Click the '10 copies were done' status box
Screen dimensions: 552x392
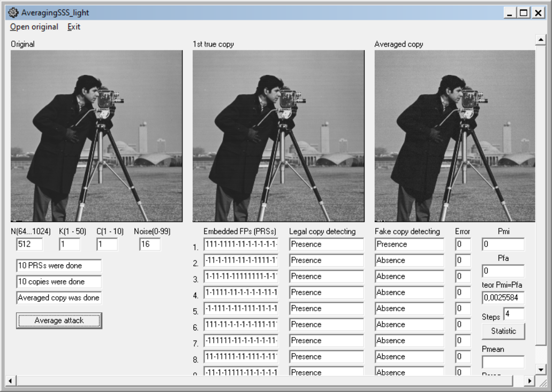click(x=59, y=282)
